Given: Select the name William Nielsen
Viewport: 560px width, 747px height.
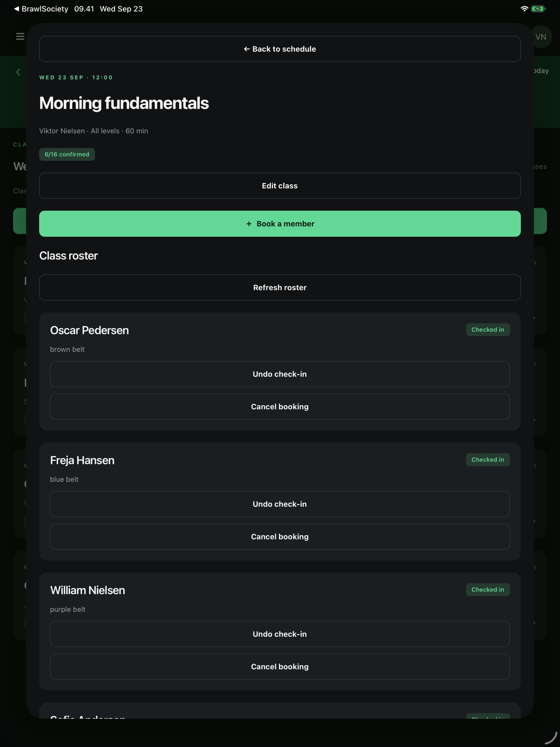Looking at the screenshot, I should (x=88, y=590).
